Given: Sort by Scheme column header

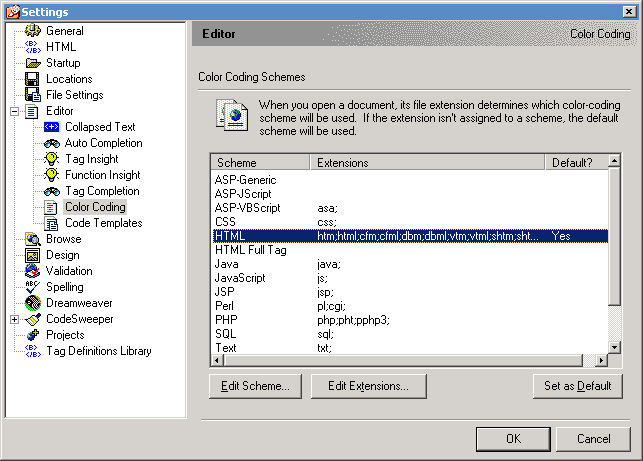Looking at the screenshot, I should pyautogui.click(x=260, y=163).
